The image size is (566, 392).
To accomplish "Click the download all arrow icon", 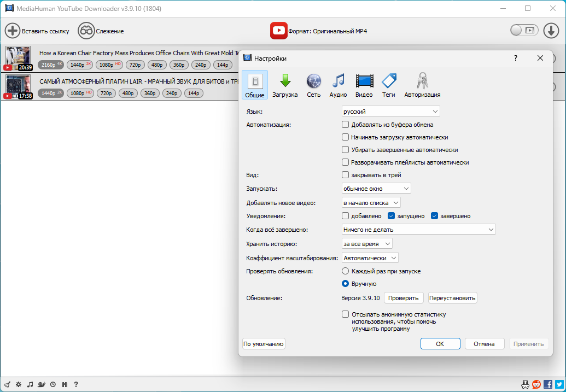I will pyautogui.click(x=551, y=31).
